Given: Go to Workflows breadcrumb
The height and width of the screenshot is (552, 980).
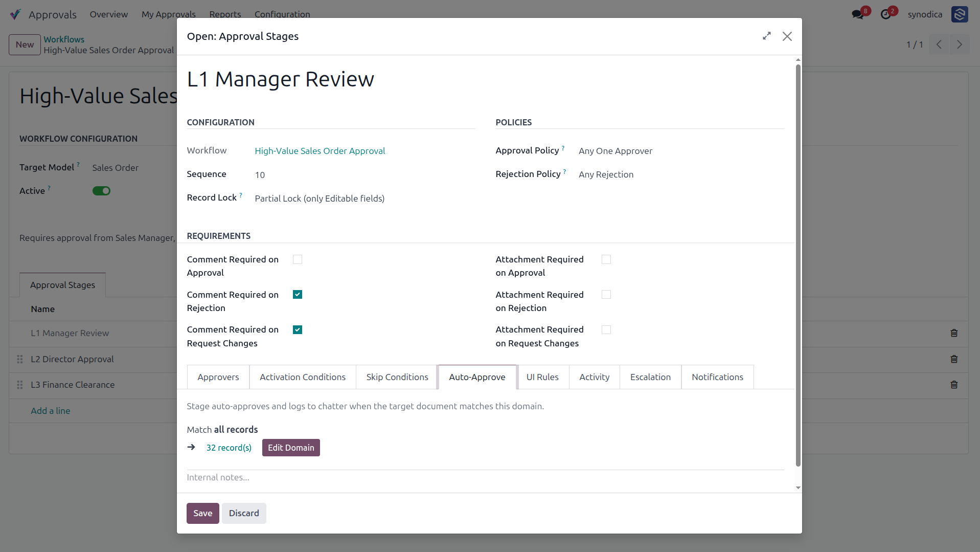Looking at the screenshot, I should point(64,39).
